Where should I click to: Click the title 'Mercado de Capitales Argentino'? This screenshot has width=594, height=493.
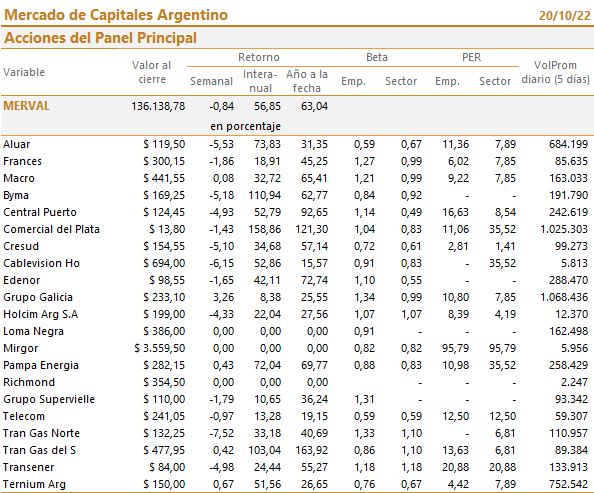pos(116,15)
